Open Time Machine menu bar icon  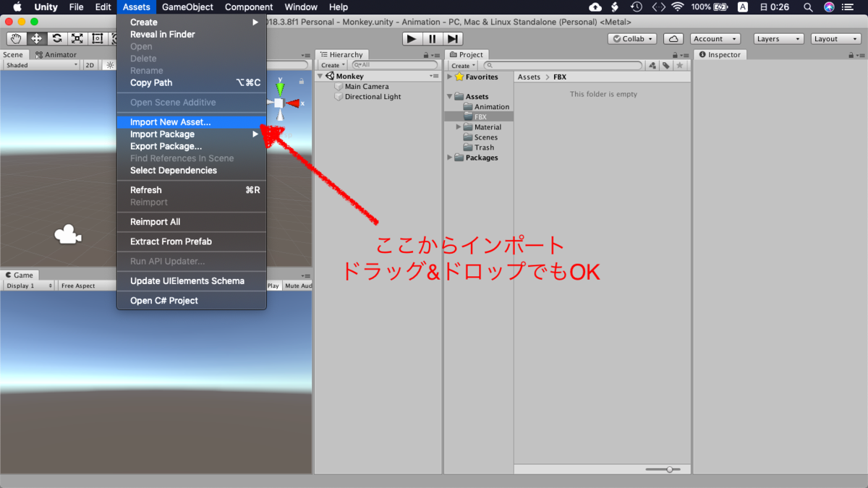tap(636, 7)
